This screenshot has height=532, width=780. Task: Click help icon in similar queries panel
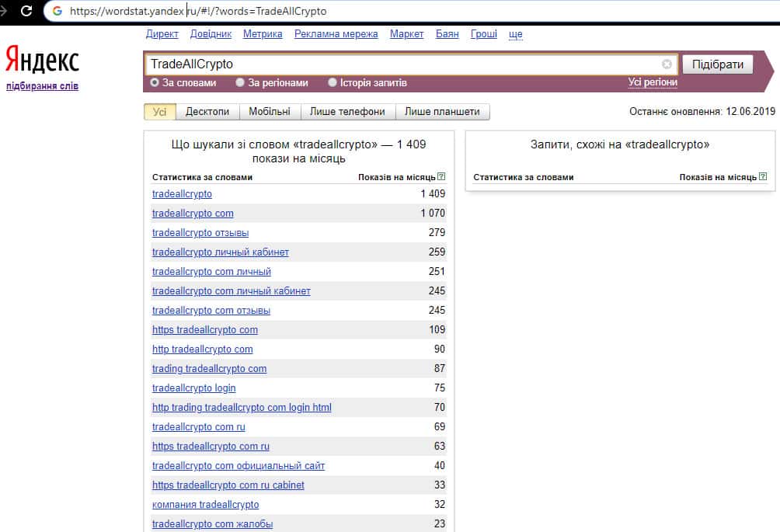(x=762, y=177)
